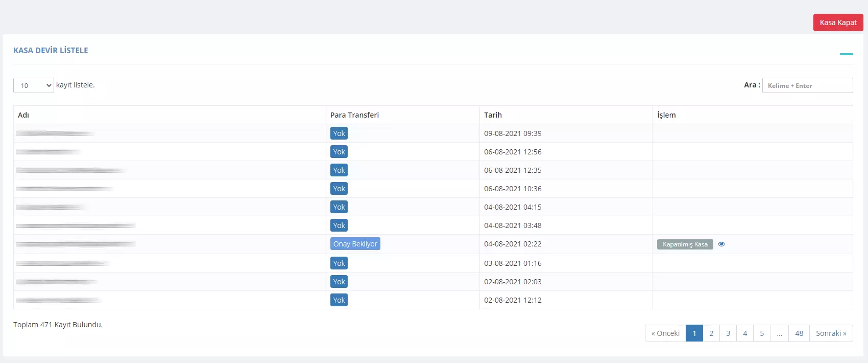The image size is (868, 363).
Task: Click the Önceki previous page link
Action: pos(665,333)
